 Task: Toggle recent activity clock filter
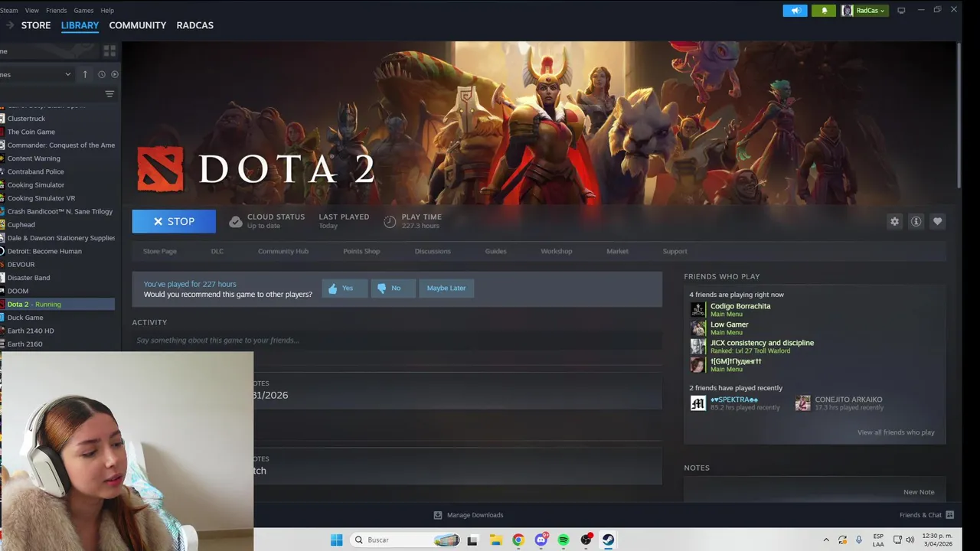[101, 74]
